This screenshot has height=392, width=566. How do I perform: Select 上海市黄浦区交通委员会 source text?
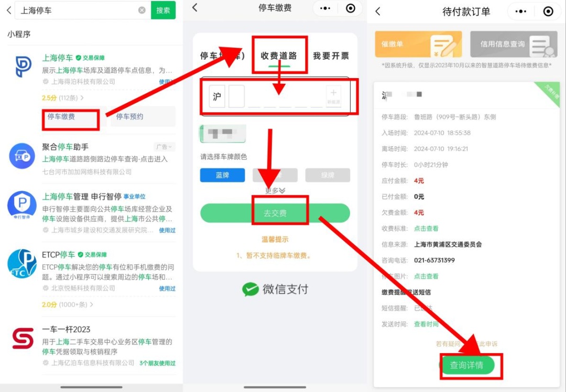pos(448,244)
